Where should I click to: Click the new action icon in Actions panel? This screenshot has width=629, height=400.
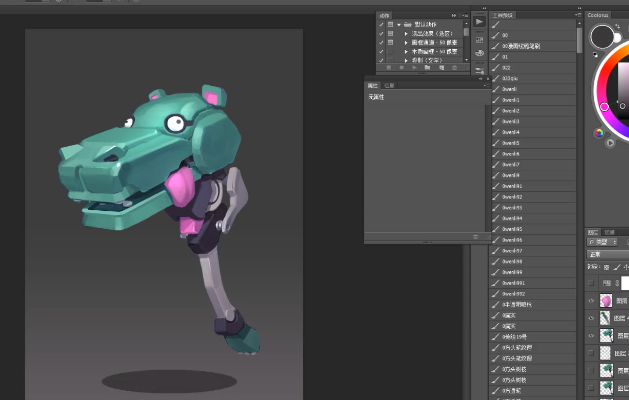tap(441, 68)
